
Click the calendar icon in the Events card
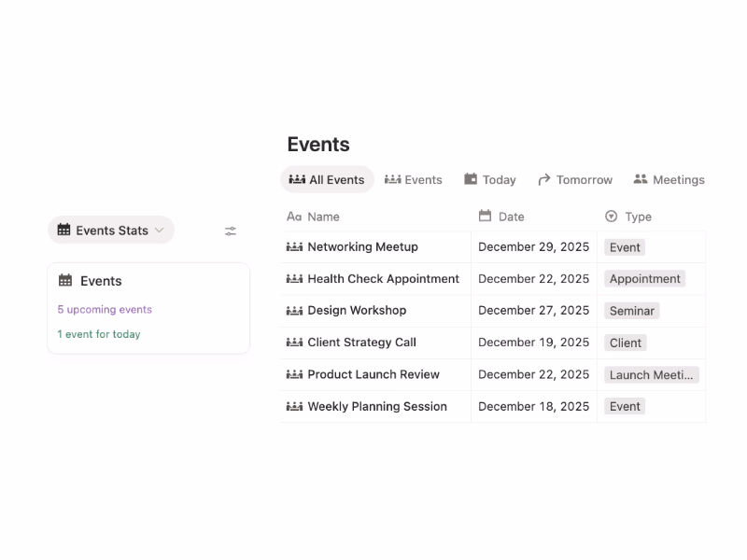[65, 280]
